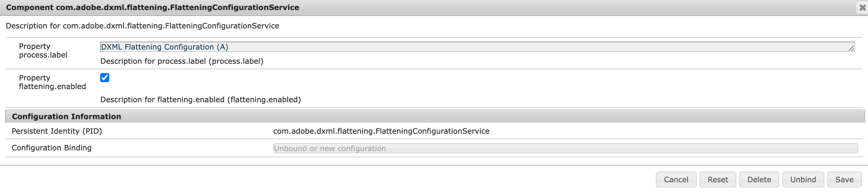Click the process.label textarea resize handle
868x194 pixels.
click(x=851, y=48)
